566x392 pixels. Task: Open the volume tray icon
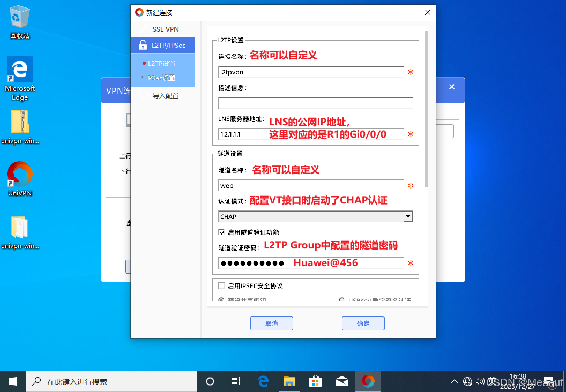[x=480, y=381]
